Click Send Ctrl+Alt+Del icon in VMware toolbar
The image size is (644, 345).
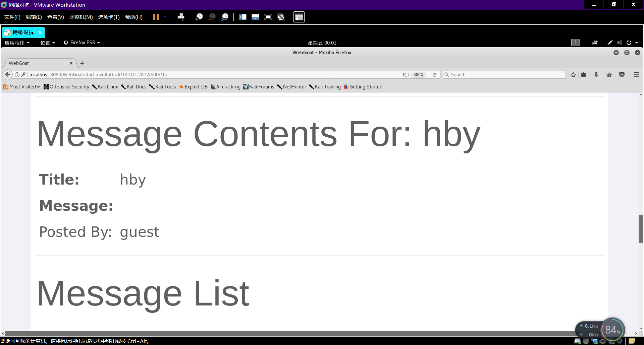click(x=181, y=17)
